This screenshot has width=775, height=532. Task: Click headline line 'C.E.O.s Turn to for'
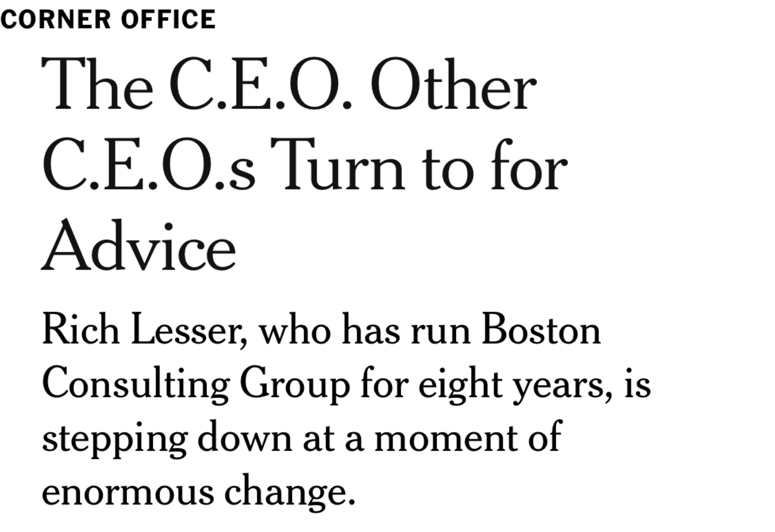pyautogui.click(x=305, y=165)
